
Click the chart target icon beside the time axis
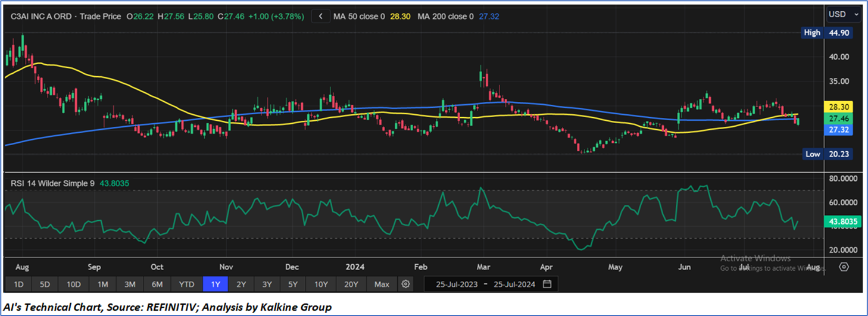pos(844,267)
